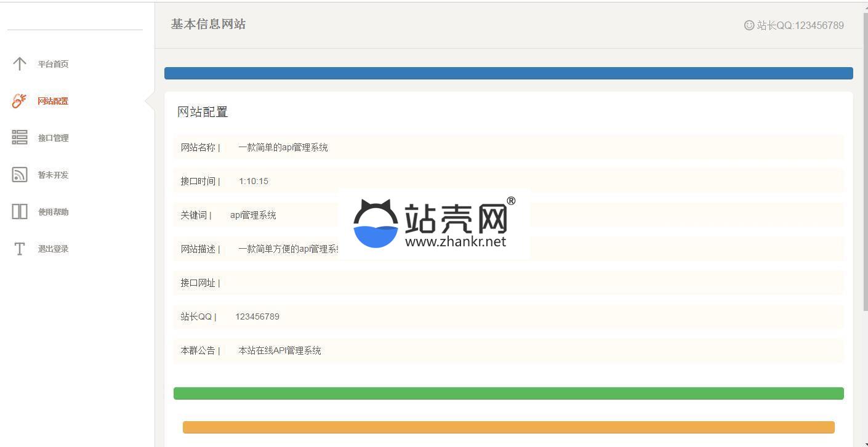Screen dimensions: 868x447
Task: Click the up-arrow icon for 平台首页
Action: point(20,63)
